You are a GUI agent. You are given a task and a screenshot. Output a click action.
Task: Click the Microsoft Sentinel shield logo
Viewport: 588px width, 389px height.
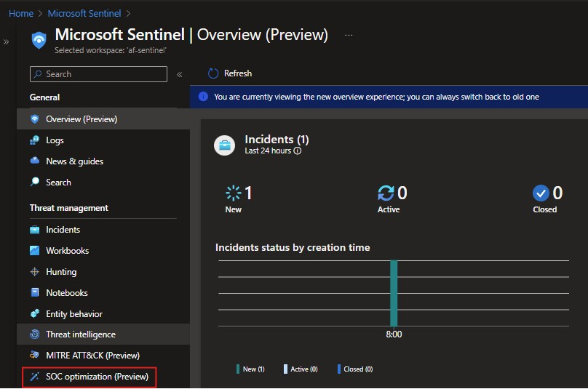coord(39,40)
